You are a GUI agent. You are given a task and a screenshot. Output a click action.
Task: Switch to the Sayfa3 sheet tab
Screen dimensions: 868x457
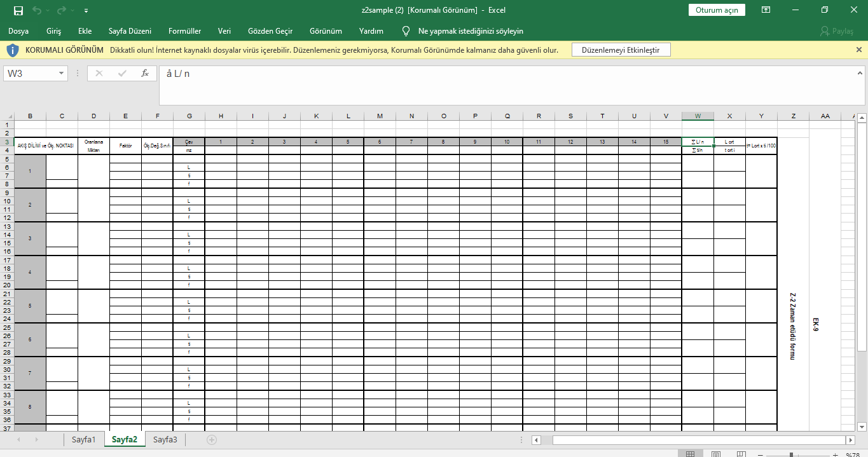(x=164, y=439)
